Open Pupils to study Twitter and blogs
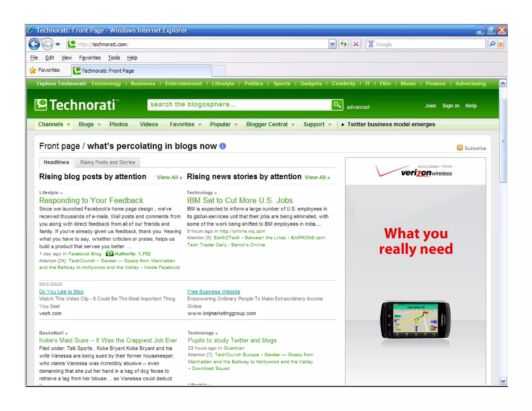 232,340
